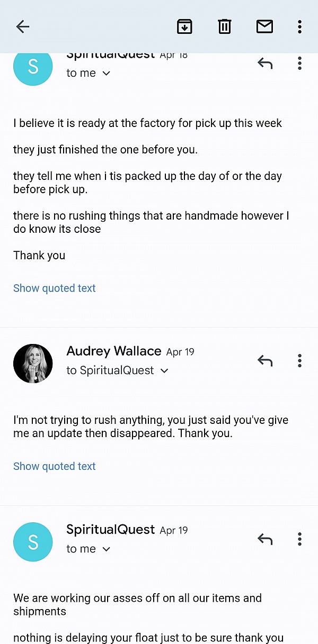Reply to first SpiritualQuest message

(x=265, y=64)
